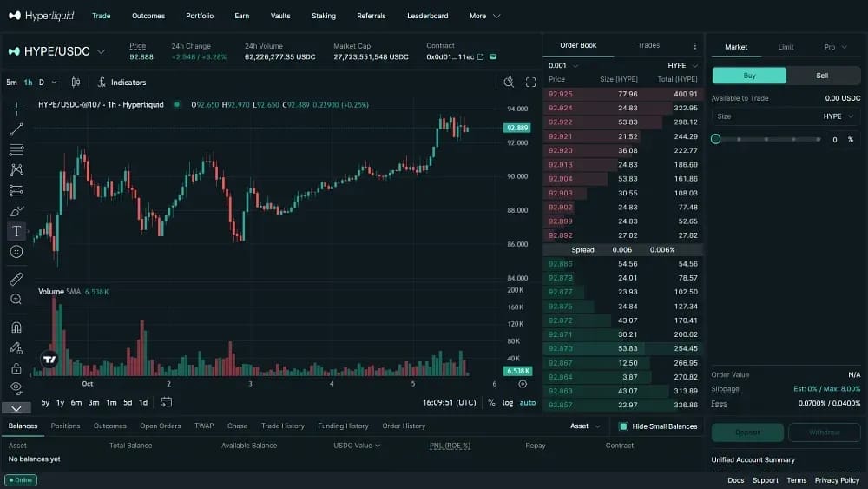Open the Asset filter dropdown in balances

pyautogui.click(x=585, y=426)
